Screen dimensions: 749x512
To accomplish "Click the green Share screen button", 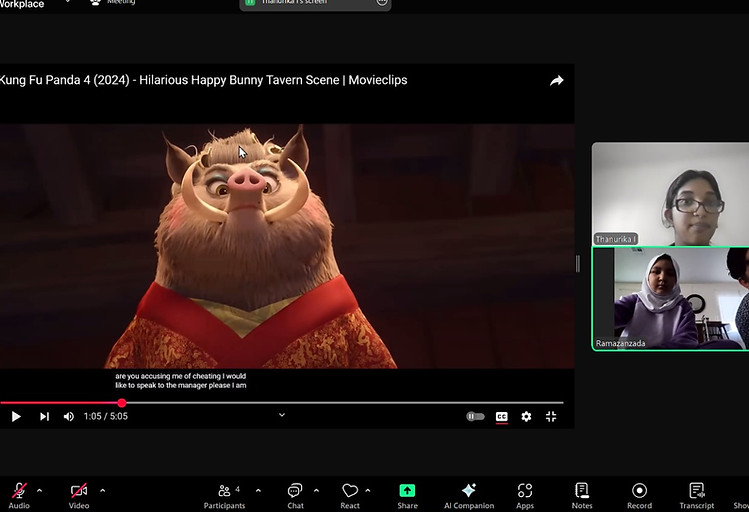I will pos(407,495).
